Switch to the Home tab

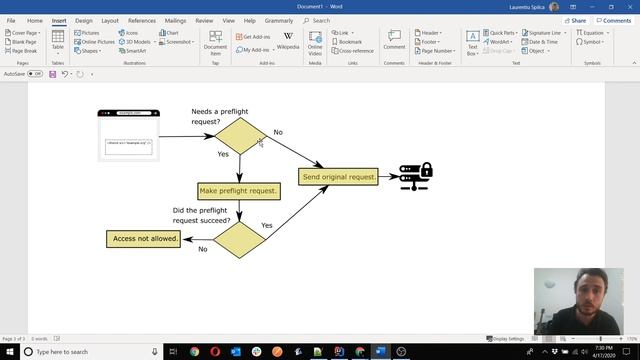click(35, 20)
